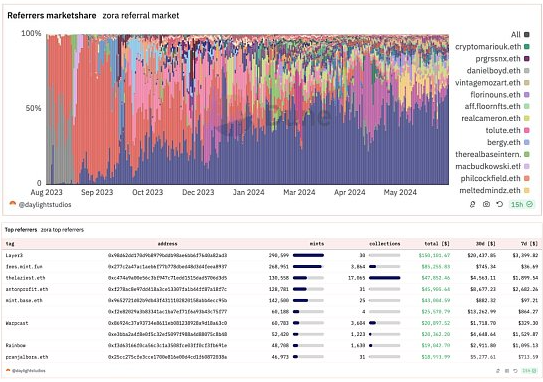Click thelaziest.eth collections progress bar

pos(384,278)
